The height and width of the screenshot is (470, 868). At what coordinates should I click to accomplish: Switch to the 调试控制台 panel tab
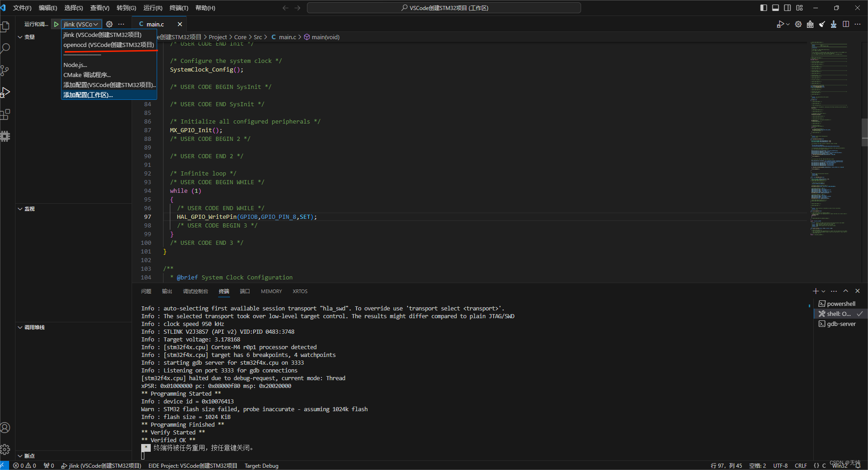195,291
